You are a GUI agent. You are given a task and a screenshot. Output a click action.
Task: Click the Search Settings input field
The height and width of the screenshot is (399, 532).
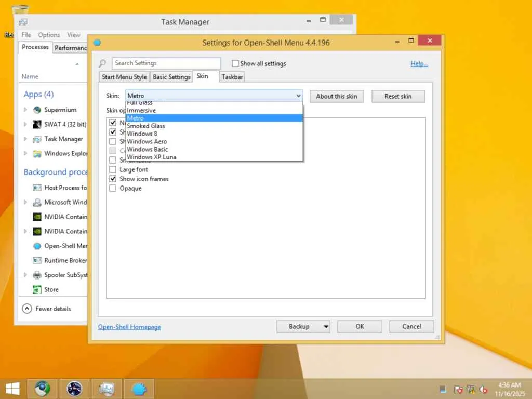click(166, 63)
